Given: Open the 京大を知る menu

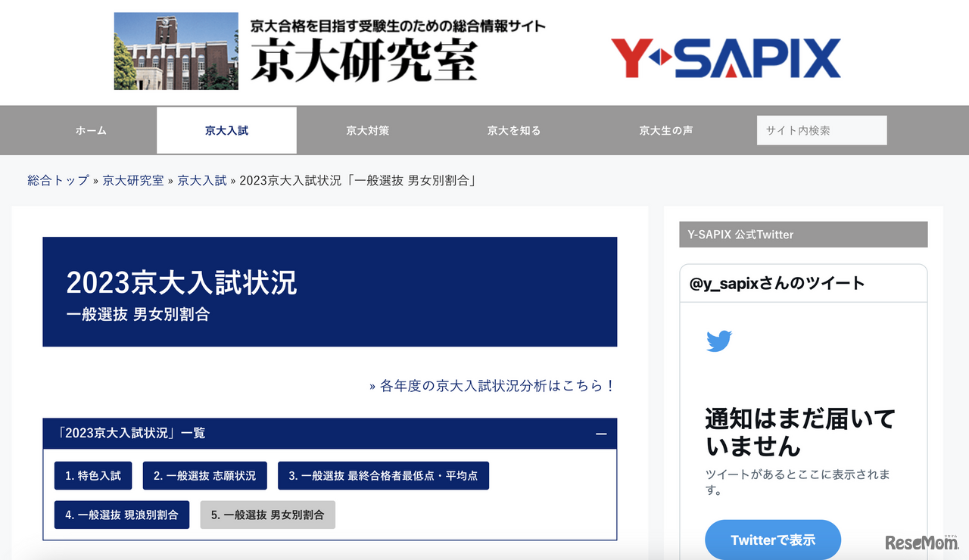Looking at the screenshot, I should click(514, 130).
